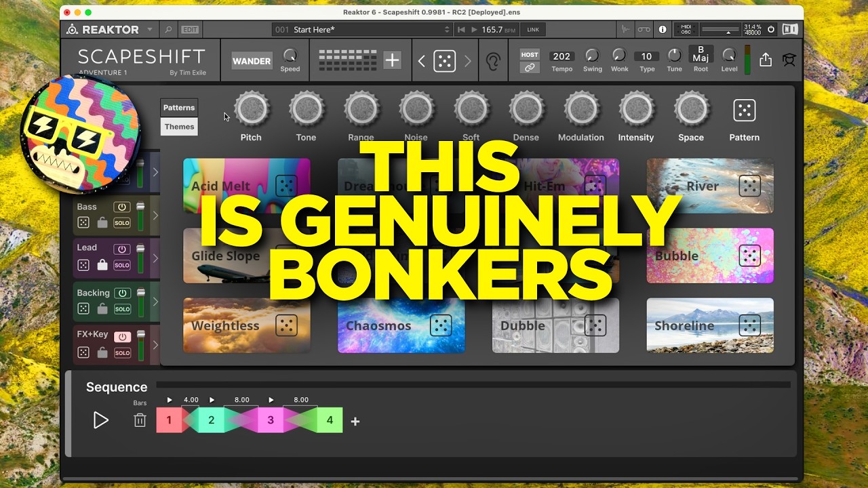Open the NI panel layout icon
The image size is (868, 488).
[789, 30]
